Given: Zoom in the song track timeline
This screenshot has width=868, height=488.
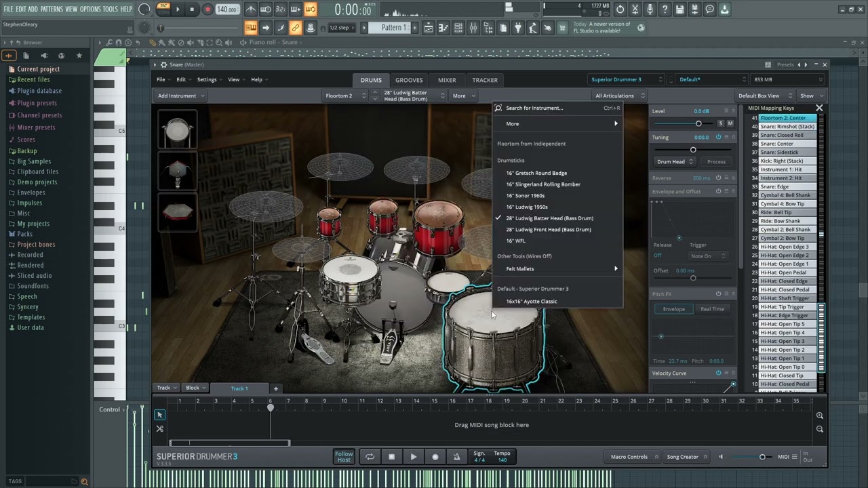Looking at the screenshot, I should click(x=820, y=415).
